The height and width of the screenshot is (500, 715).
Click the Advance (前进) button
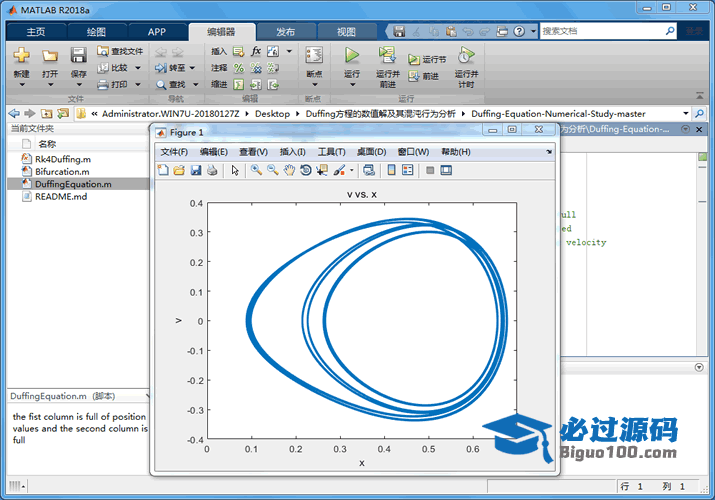[x=424, y=76]
